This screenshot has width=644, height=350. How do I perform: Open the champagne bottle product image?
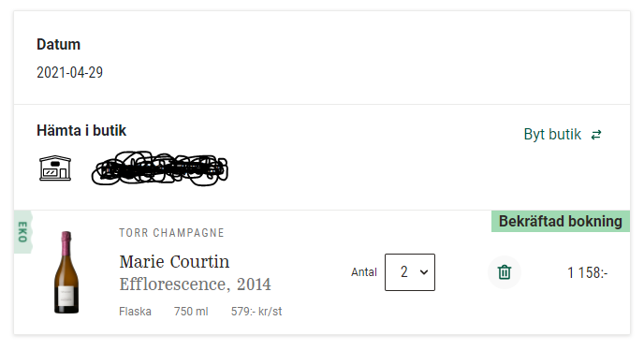(66, 272)
